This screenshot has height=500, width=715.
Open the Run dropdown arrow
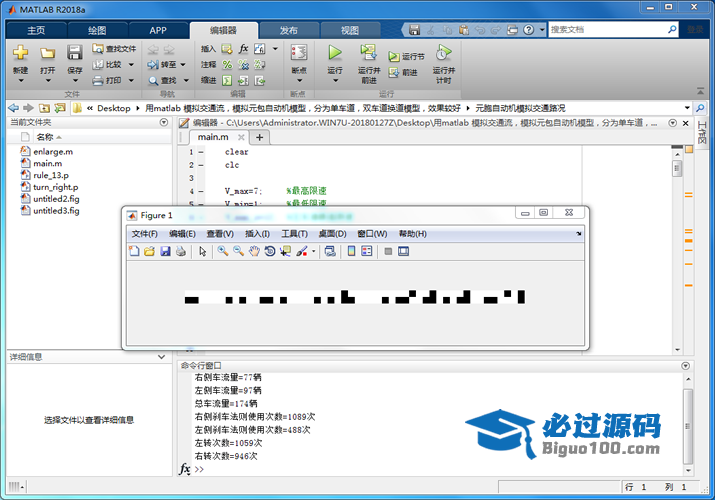[x=335, y=81]
